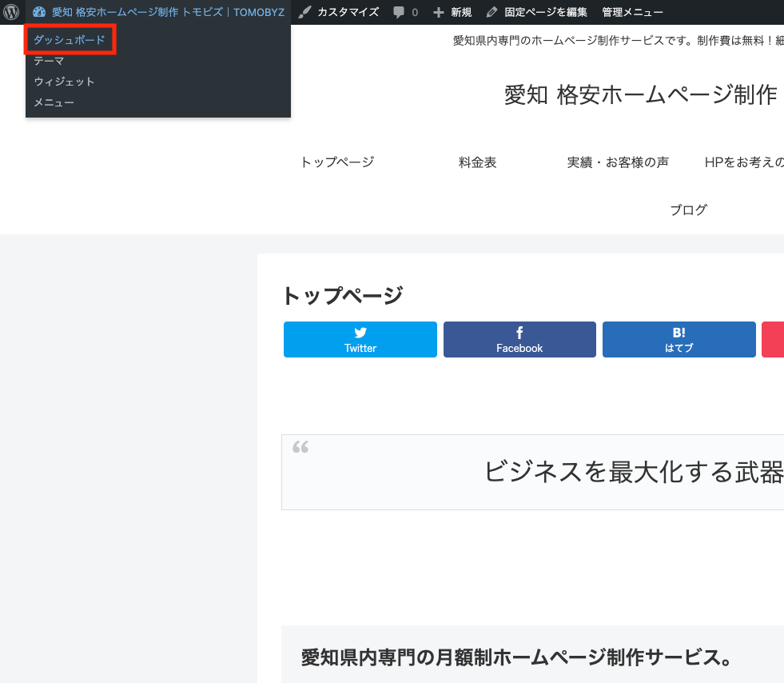Image resolution: width=784 pixels, height=683 pixels.
Task: Share the page via the Twitter button
Action: coord(360,339)
